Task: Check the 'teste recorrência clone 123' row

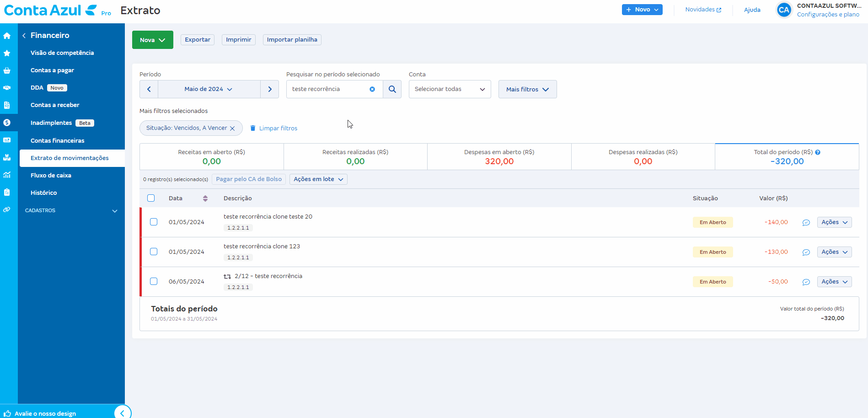Action: point(154,252)
